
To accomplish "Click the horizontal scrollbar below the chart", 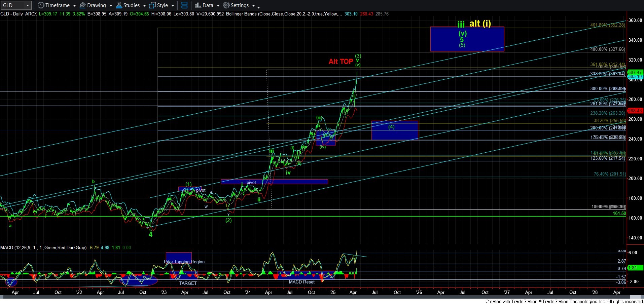I will (322, 297).
